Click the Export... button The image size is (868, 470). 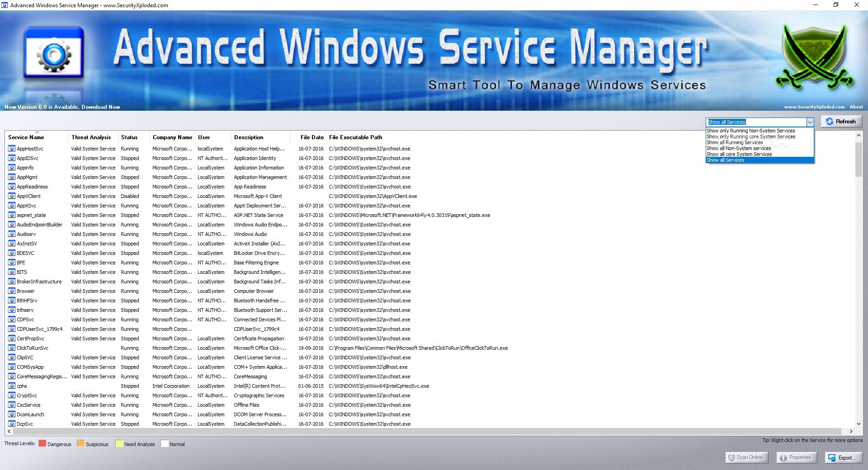point(843,457)
